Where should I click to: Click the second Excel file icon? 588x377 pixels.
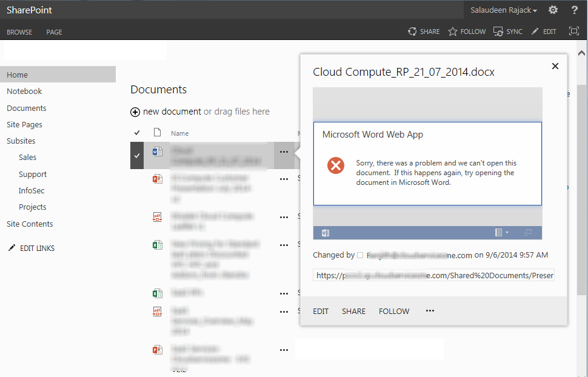158,293
